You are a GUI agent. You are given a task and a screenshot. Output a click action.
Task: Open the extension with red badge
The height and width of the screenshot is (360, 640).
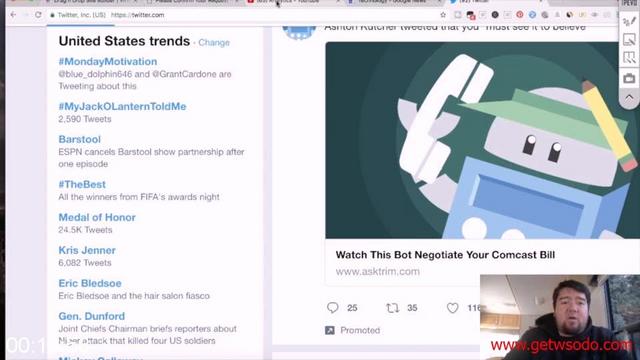[471, 15]
